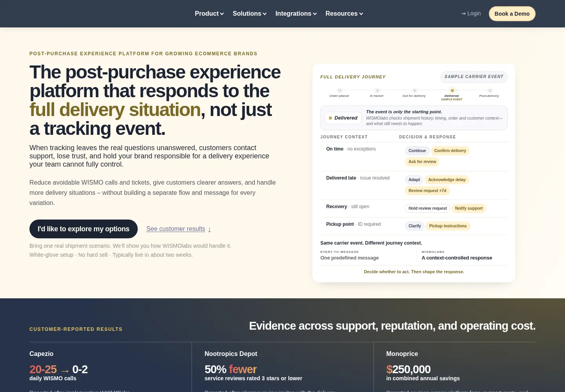The width and height of the screenshot is (565, 392).
Task: Click the Continue decision chip
Action: (417, 151)
